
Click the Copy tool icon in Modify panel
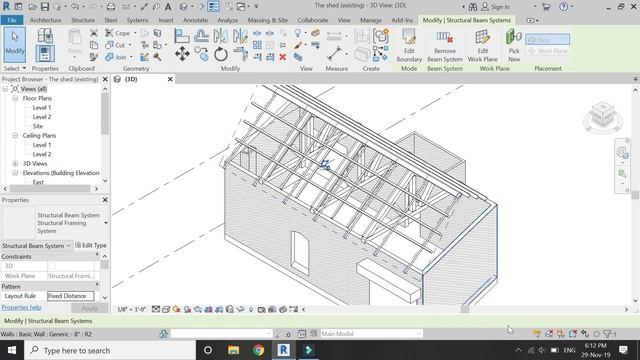coord(202,53)
